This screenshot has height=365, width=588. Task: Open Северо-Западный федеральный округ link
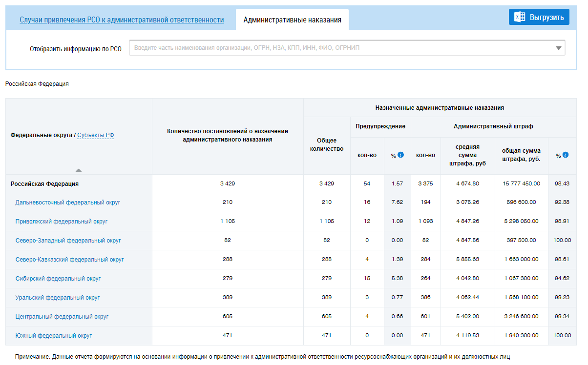coord(68,240)
